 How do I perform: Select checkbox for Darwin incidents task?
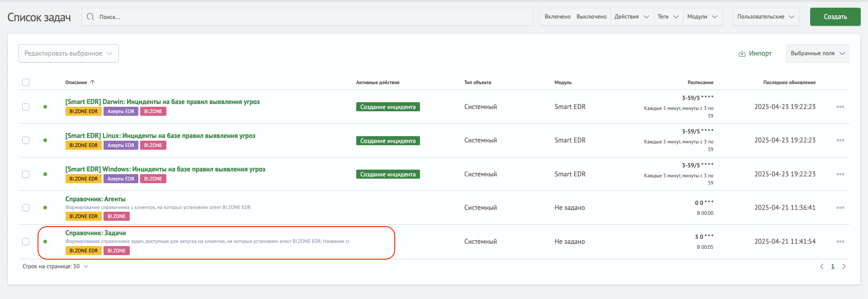pyautogui.click(x=26, y=107)
